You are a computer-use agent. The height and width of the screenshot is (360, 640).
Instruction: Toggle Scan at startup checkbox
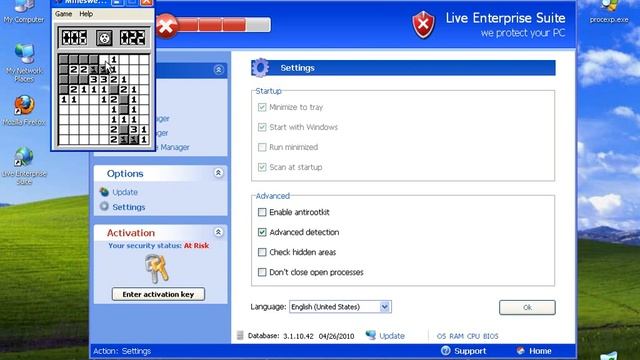click(x=262, y=167)
